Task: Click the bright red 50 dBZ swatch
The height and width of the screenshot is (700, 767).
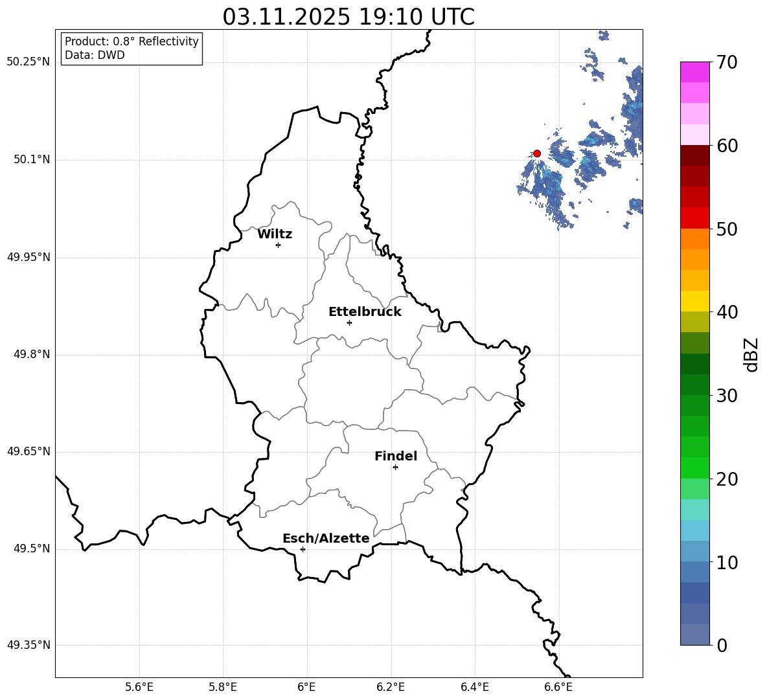Action: [694, 218]
